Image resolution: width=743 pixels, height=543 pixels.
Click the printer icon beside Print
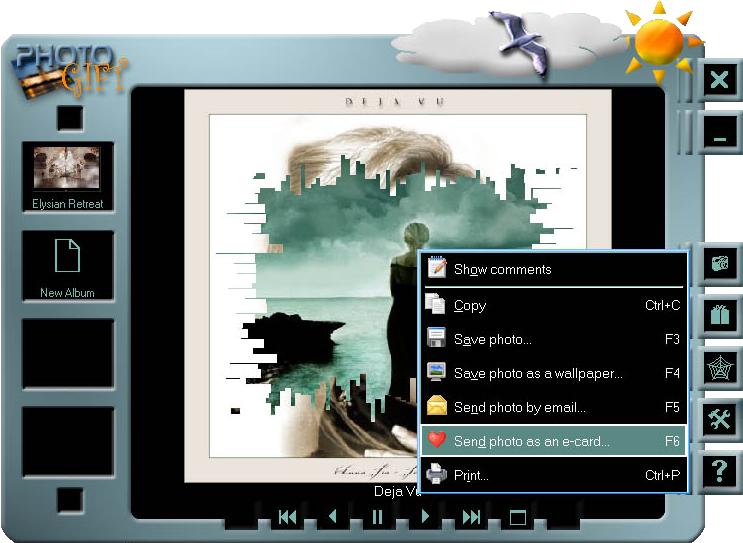pos(436,473)
